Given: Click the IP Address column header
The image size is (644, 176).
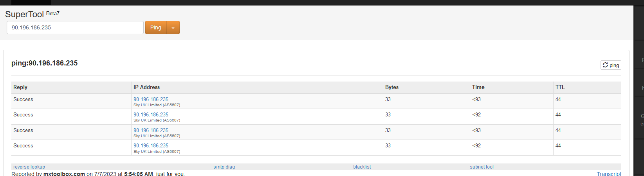Looking at the screenshot, I should (146, 87).
